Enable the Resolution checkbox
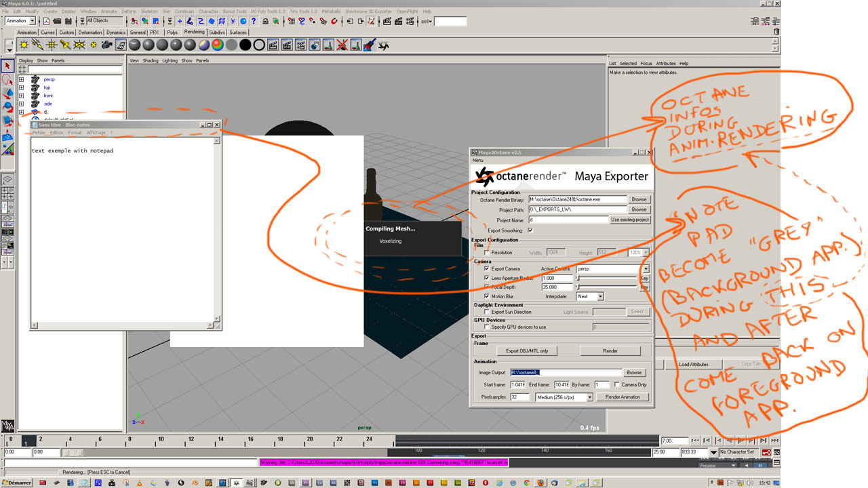868x488 pixels. click(x=486, y=252)
